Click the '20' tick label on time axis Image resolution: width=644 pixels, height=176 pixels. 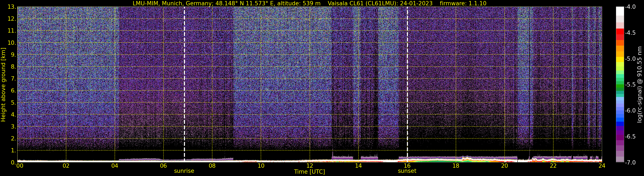(x=505, y=166)
